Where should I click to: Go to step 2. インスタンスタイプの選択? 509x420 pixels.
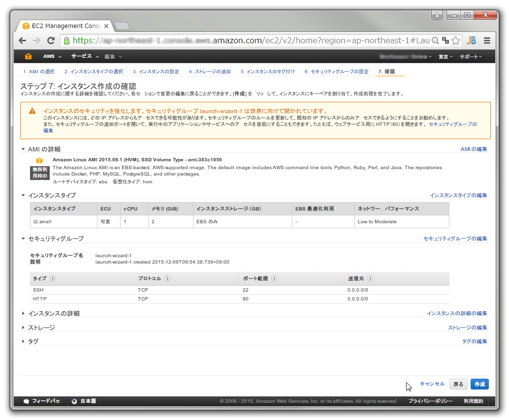[x=94, y=72]
